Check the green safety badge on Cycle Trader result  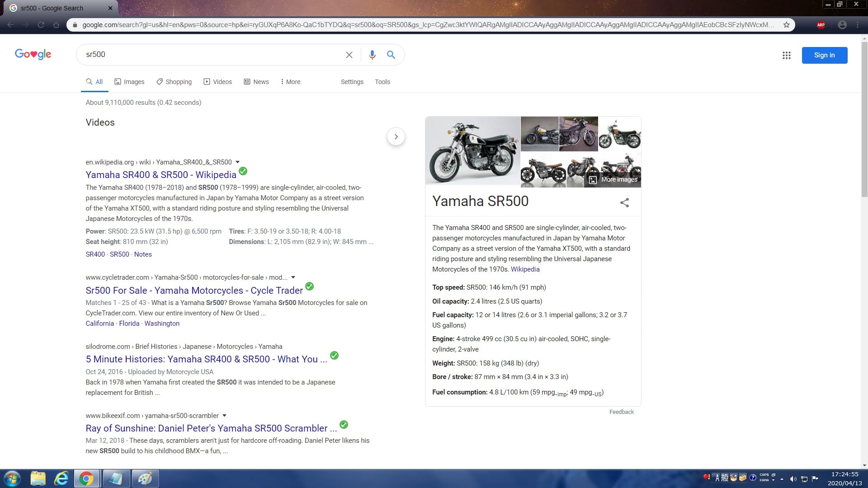309,286
